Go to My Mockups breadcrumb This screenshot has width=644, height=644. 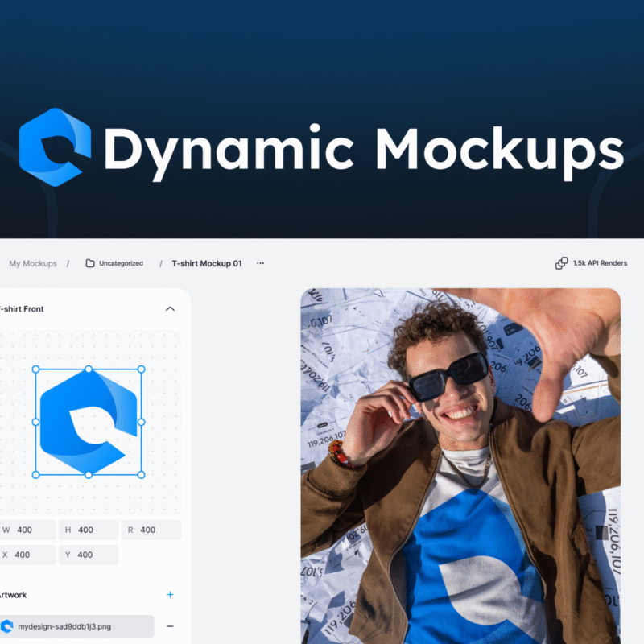tap(33, 263)
